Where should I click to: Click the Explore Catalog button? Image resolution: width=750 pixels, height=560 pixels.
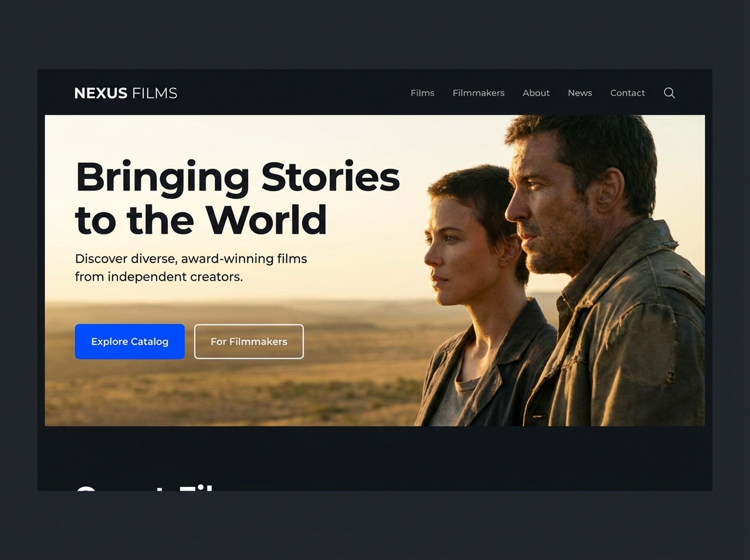(129, 341)
